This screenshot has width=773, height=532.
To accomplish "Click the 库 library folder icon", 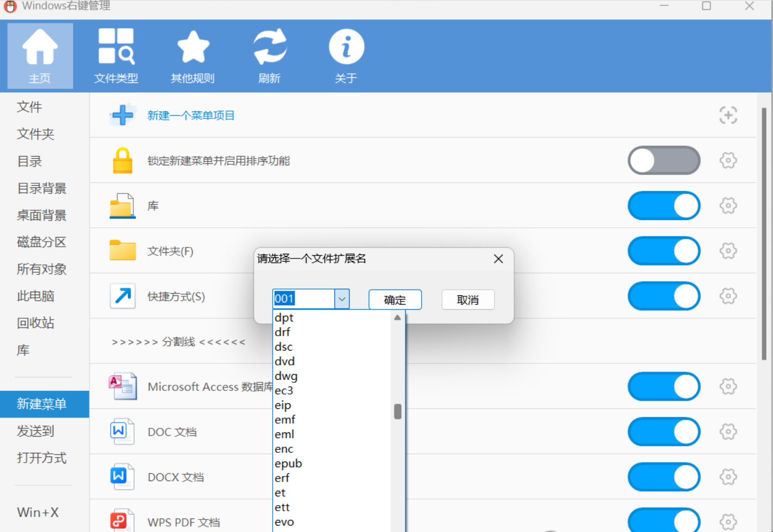I will coord(123,206).
